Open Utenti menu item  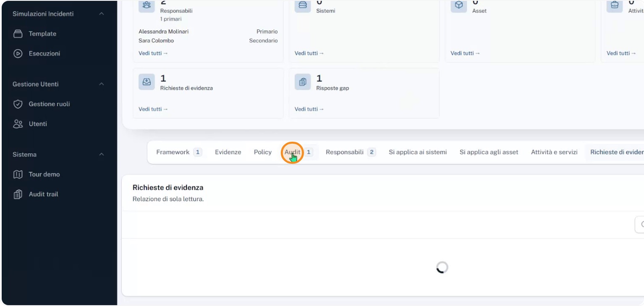pos(38,124)
